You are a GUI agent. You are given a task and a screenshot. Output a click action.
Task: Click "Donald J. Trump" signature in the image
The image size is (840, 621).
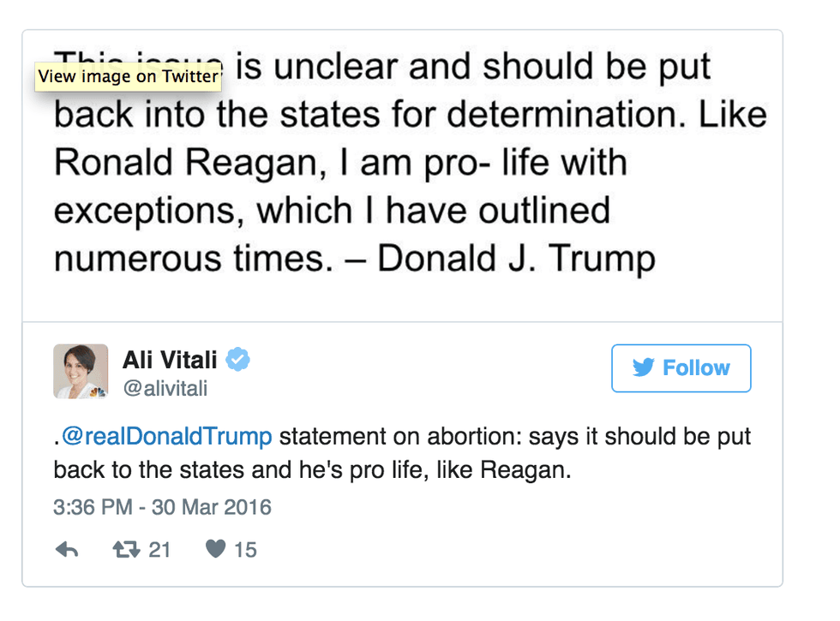click(516, 258)
